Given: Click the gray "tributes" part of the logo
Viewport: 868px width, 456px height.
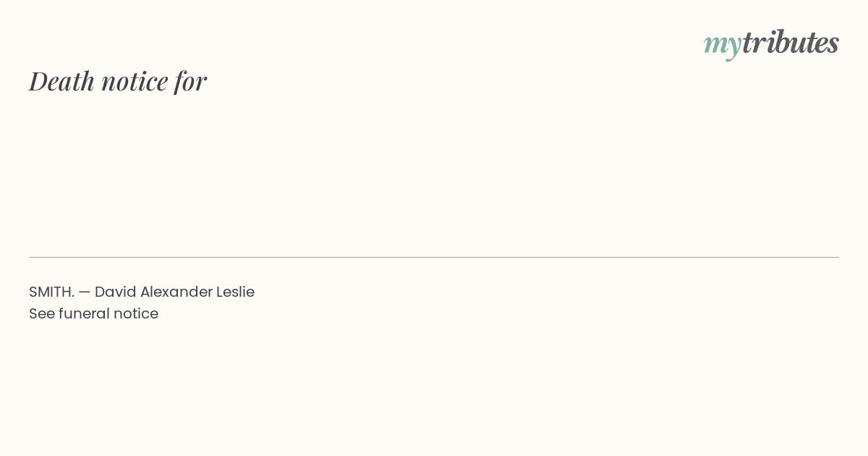Looking at the screenshot, I should 791,42.
